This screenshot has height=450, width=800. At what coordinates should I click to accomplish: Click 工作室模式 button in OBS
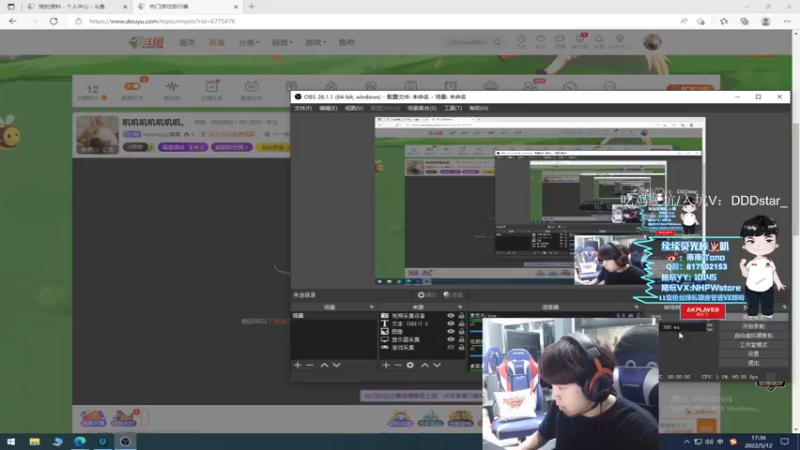pyautogui.click(x=753, y=345)
